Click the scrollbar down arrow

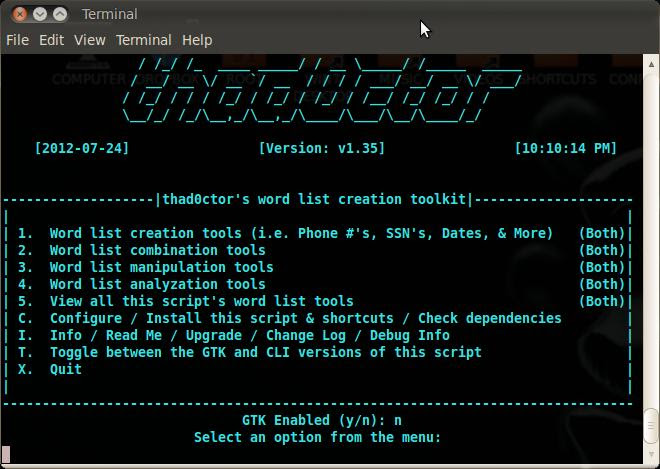point(651,454)
